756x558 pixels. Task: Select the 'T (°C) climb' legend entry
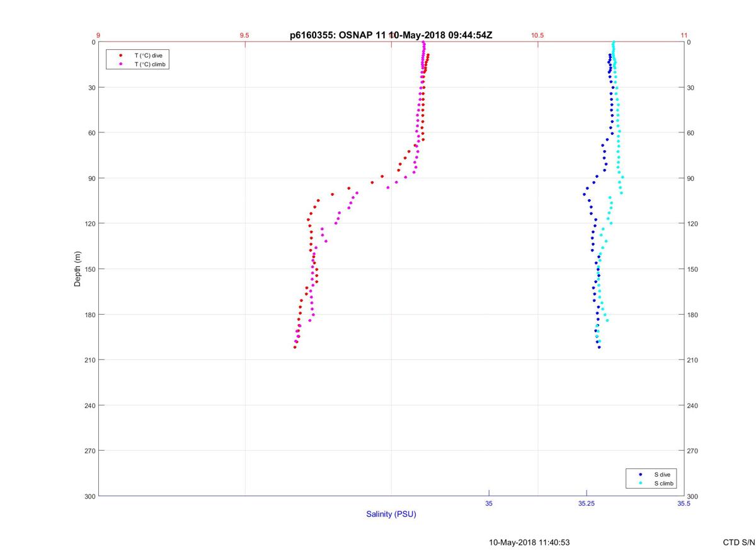(x=150, y=64)
